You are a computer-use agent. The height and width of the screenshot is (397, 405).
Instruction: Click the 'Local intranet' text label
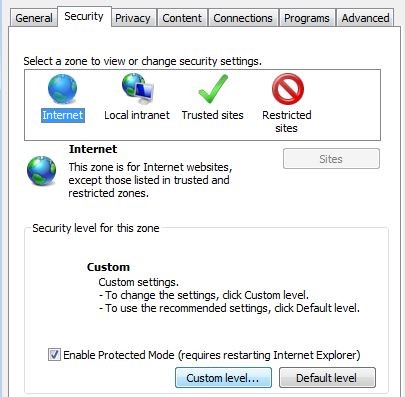(x=137, y=115)
